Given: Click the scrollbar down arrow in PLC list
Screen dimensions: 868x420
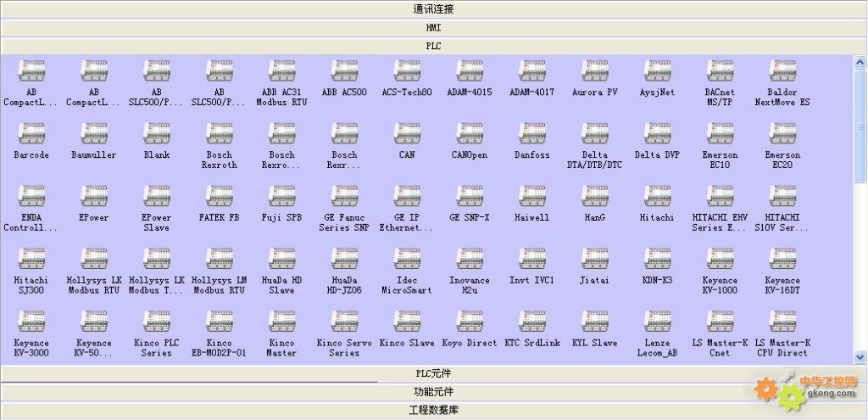Looking at the screenshot, I should [x=860, y=357].
